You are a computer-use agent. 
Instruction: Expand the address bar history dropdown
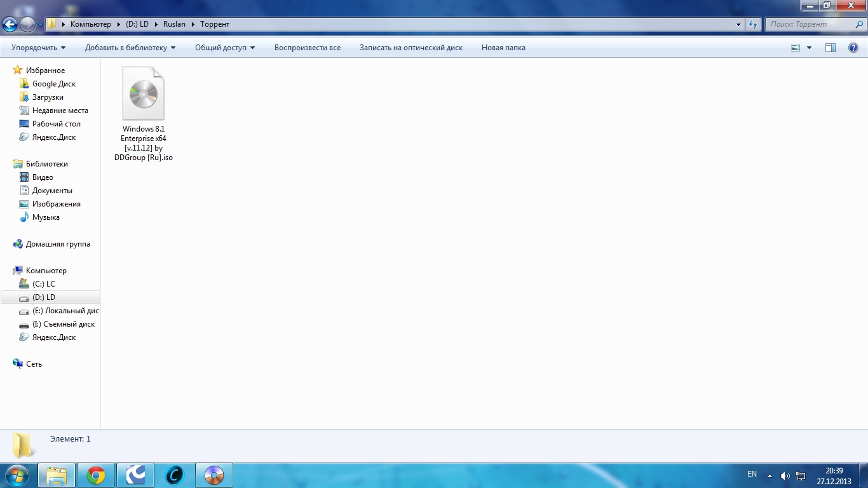pos(738,24)
